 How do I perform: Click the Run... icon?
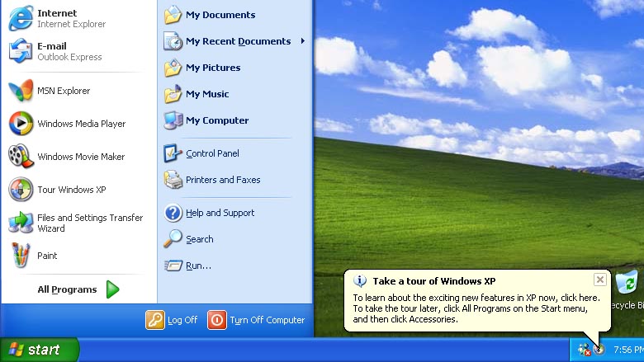173,266
